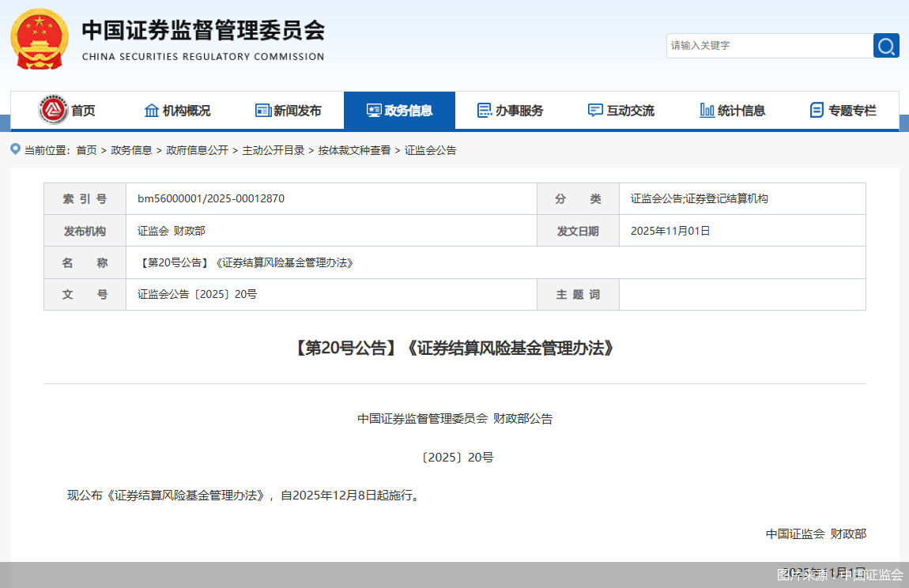Click the magnifying glass search icon
The image size is (909, 588).
click(886, 46)
